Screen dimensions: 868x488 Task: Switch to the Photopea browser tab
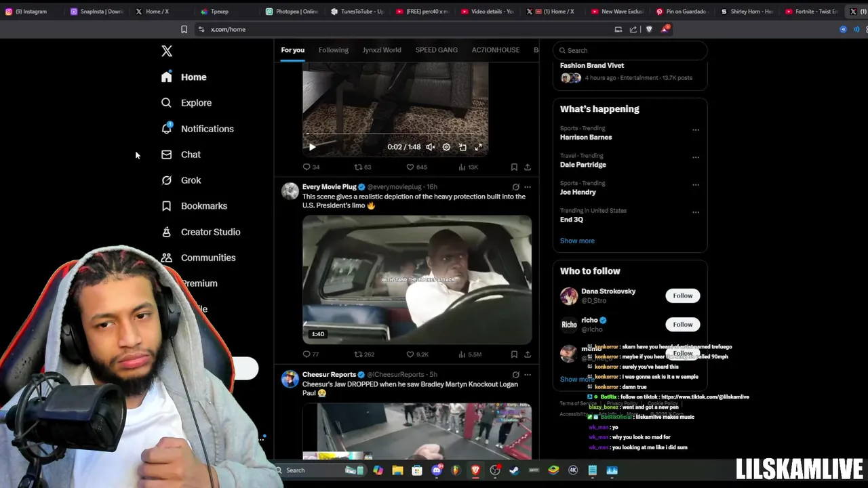coord(292,12)
